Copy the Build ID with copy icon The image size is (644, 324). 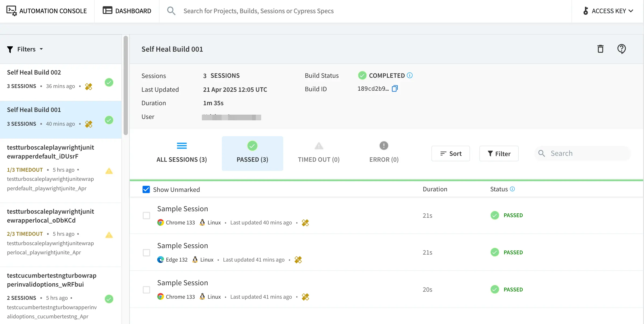point(394,89)
